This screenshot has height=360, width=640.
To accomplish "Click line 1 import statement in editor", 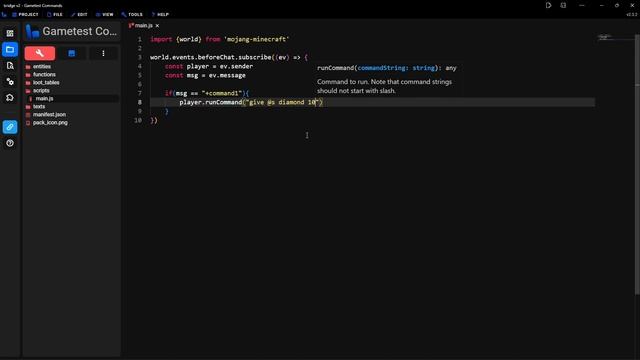I will pyautogui.click(x=220, y=39).
